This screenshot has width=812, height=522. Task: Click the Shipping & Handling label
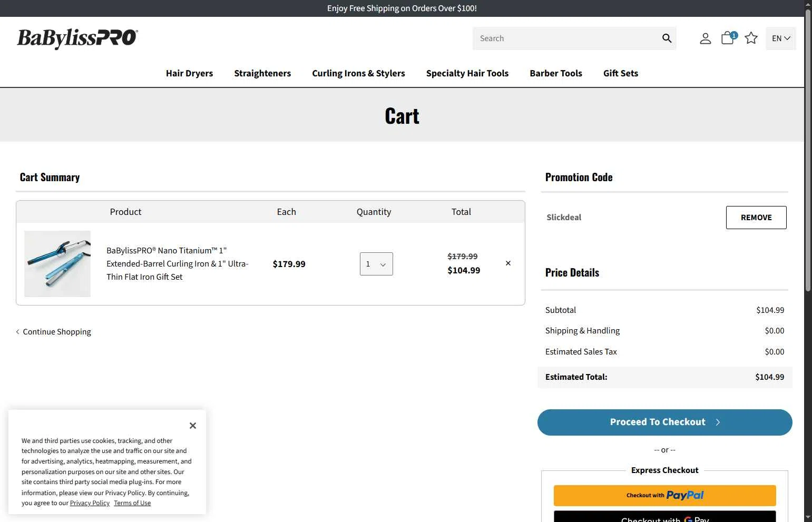point(582,331)
